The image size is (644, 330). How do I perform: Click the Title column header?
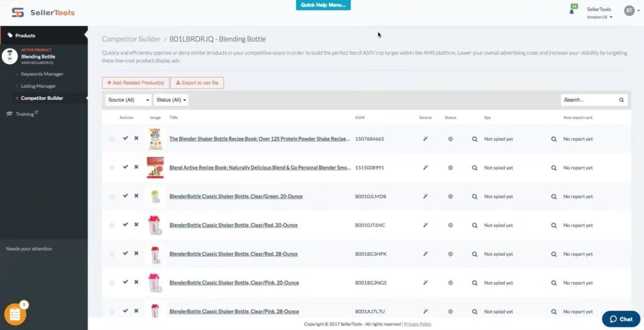coord(174,118)
